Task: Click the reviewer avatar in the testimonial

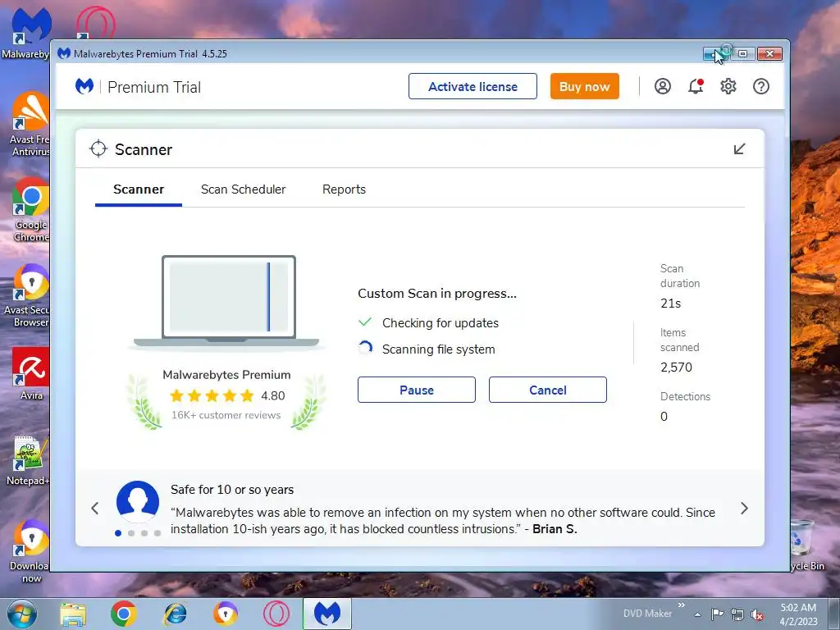Action: [x=138, y=502]
